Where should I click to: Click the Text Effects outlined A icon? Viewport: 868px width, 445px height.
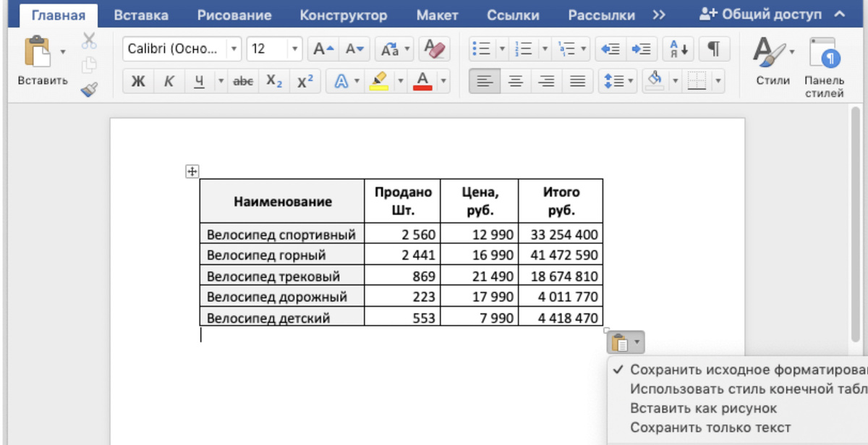[341, 82]
